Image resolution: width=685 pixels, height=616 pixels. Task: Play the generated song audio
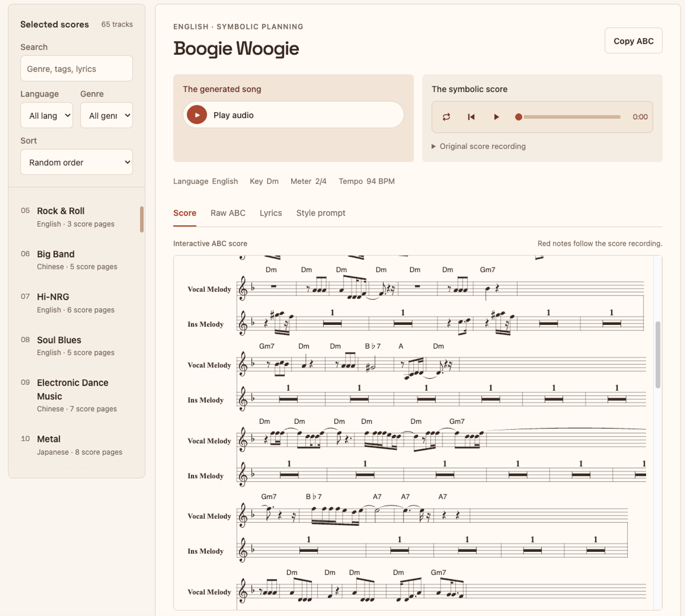click(x=197, y=115)
